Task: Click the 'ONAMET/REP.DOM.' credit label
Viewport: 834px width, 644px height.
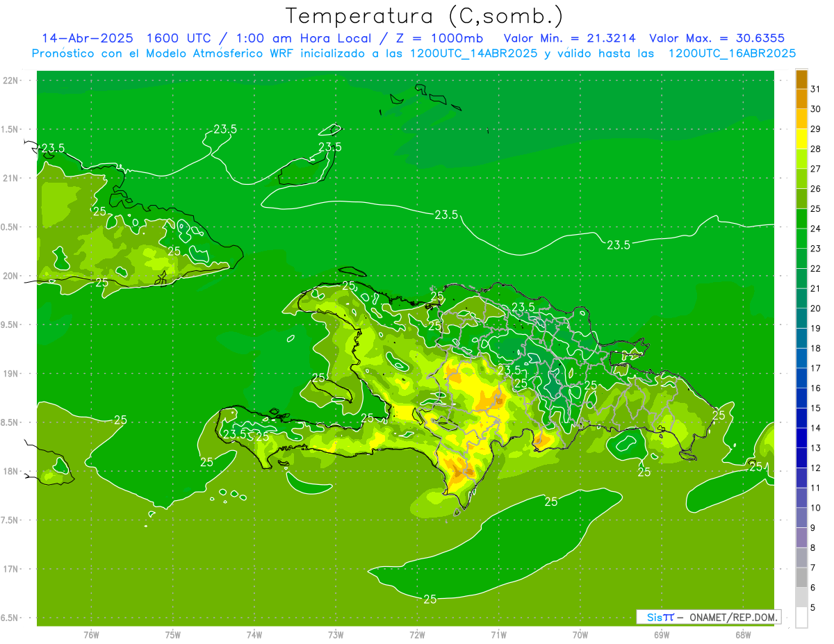Action: coord(733,617)
